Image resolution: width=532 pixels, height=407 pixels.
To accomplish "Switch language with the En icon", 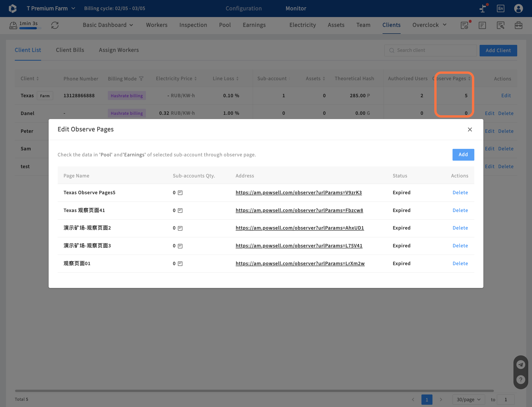I will tap(500, 9).
